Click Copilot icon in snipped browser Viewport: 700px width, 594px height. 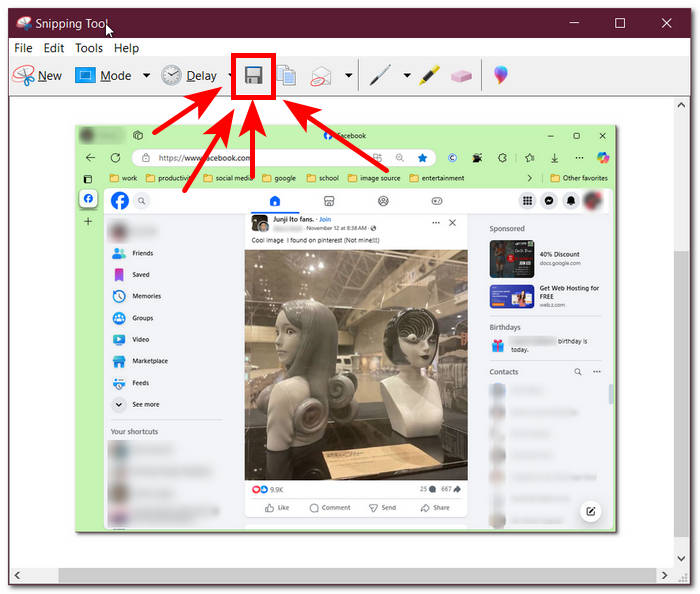603,158
